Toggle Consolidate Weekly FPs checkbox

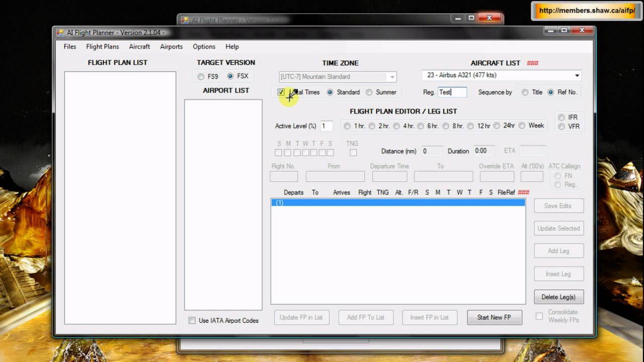(539, 316)
